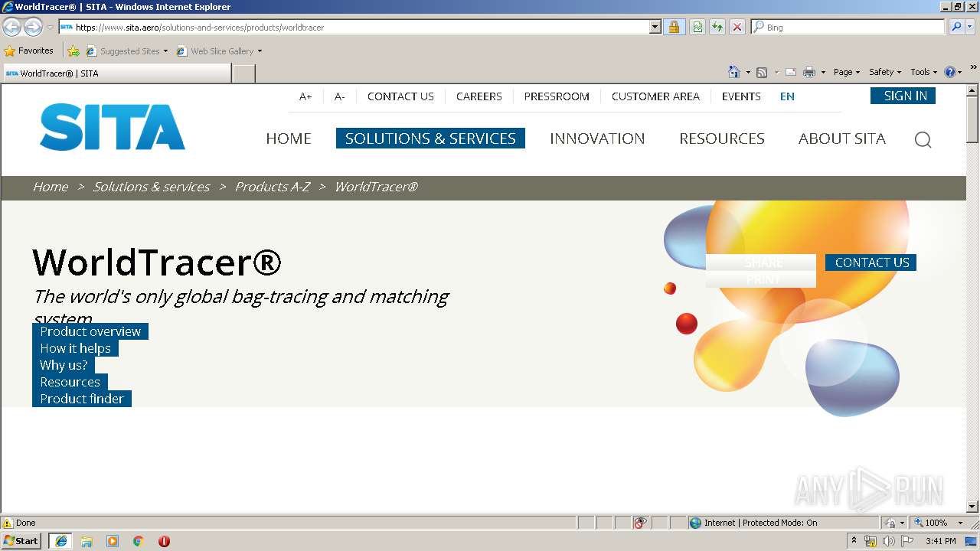Click the blue CONTACT US button

[x=871, y=262]
